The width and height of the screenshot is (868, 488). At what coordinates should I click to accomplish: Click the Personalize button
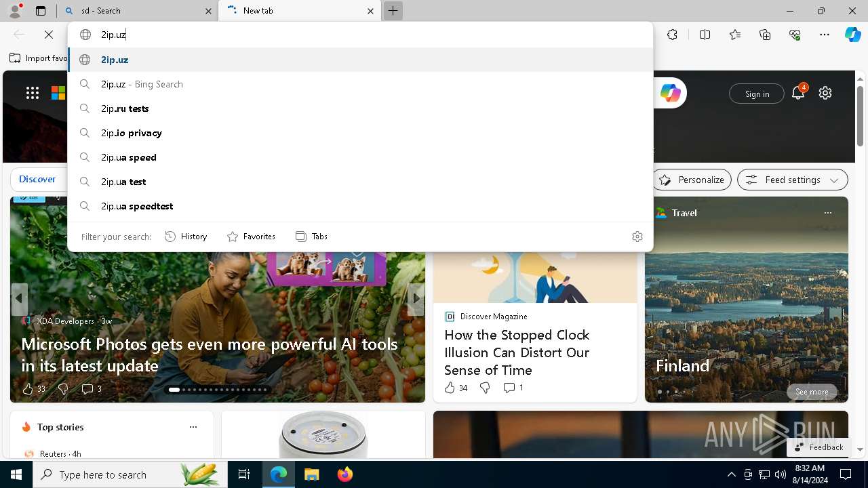[x=692, y=180]
